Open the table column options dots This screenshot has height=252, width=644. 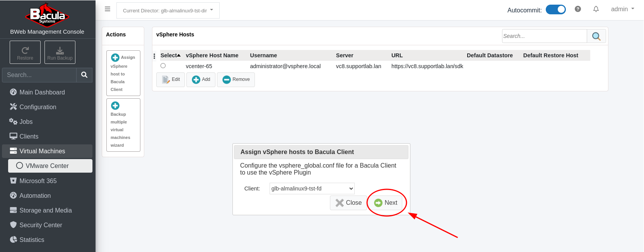pos(154,56)
